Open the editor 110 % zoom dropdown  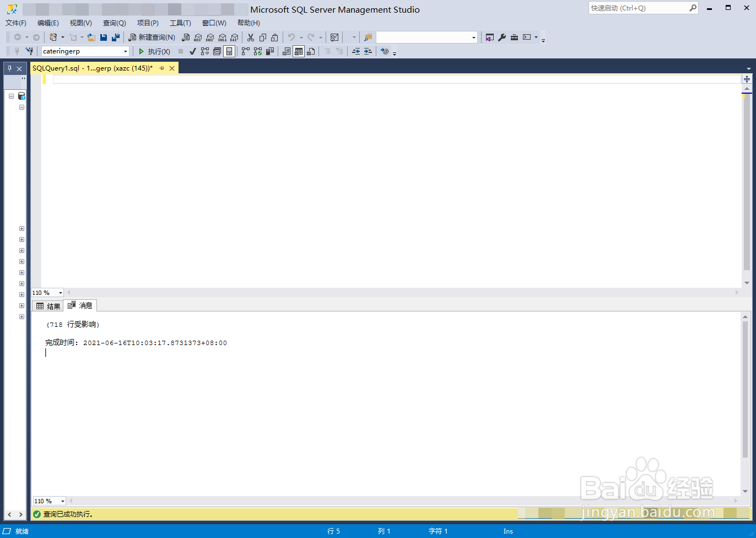[x=60, y=293]
